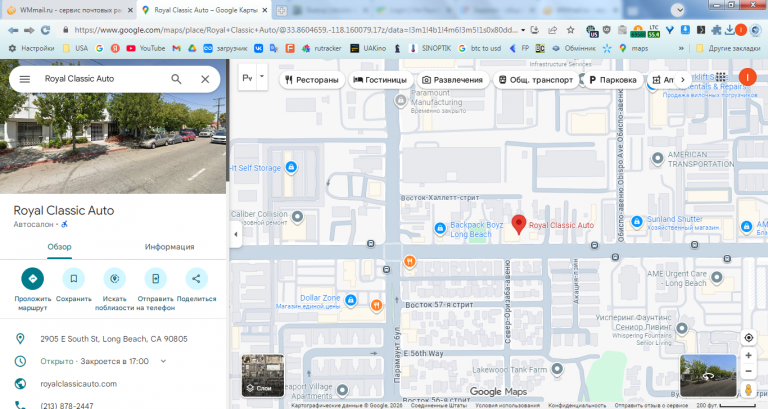
Task: Open the Google Maps hamburger menu
Action: click(24, 79)
